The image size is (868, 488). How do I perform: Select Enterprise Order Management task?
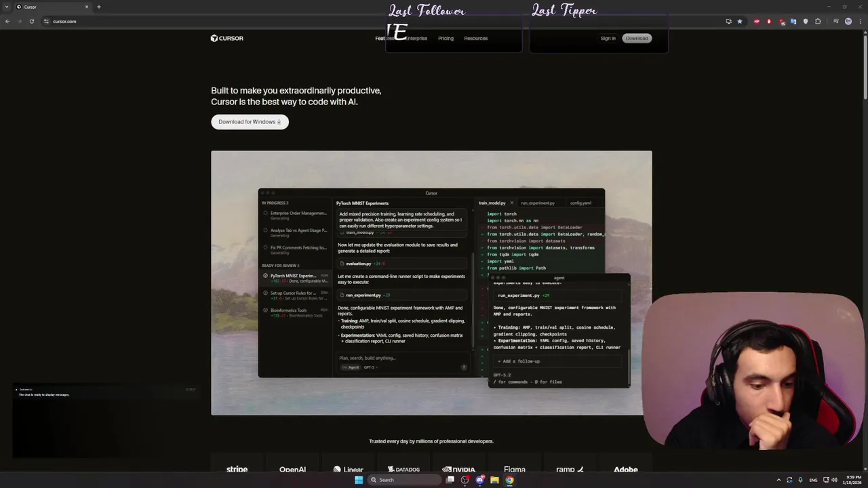pos(295,215)
